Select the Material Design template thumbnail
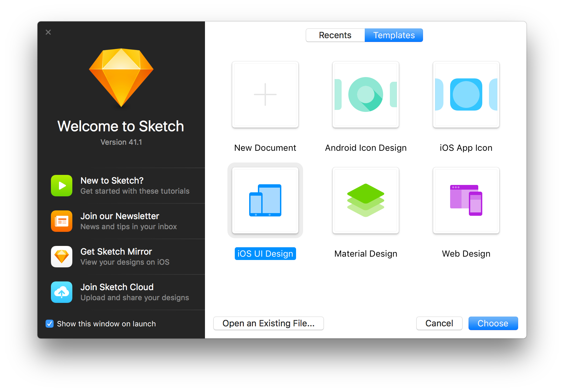Viewport: 564px width, 392px height. (366, 200)
